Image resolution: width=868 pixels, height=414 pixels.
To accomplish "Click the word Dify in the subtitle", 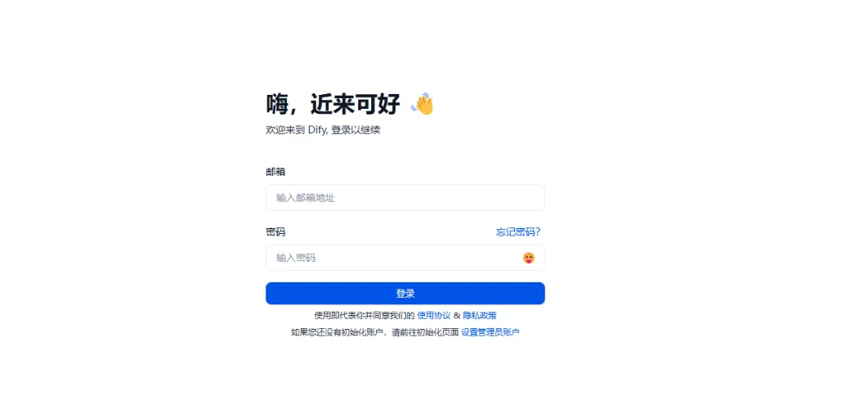I will pyautogui.click(x=318, y=130).
